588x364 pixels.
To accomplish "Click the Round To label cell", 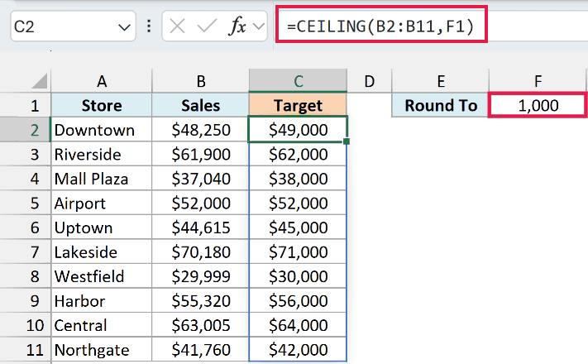I will point(441,105).
